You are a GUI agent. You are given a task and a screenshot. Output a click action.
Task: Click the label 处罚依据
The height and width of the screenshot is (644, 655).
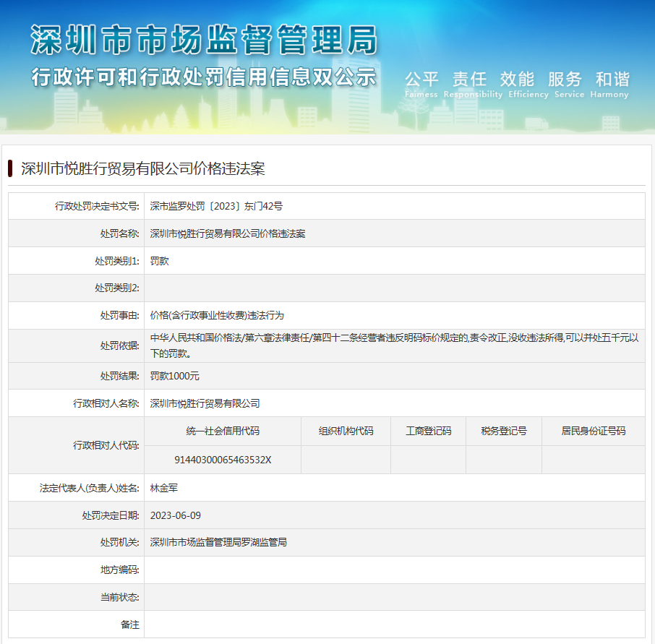click(x=119, y=345)
